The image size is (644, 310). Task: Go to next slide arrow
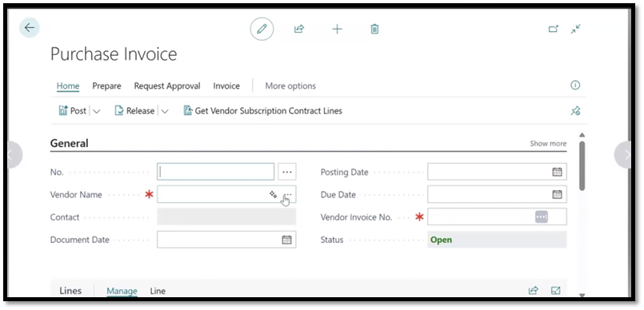click(623, 154)
